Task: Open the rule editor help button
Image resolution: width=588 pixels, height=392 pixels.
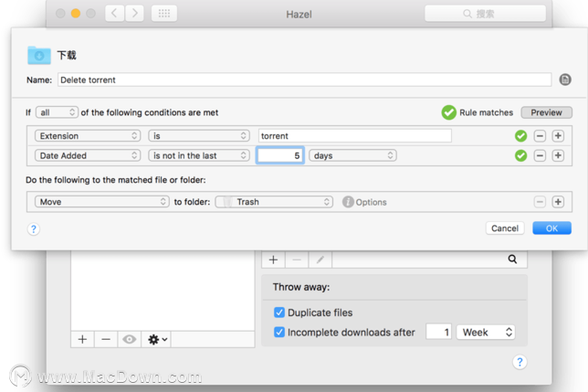Action: pyautogui.click(x=34, y=228)
